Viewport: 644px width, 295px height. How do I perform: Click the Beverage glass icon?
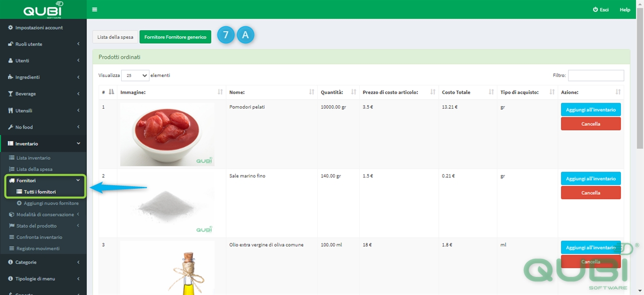(11, 94)
